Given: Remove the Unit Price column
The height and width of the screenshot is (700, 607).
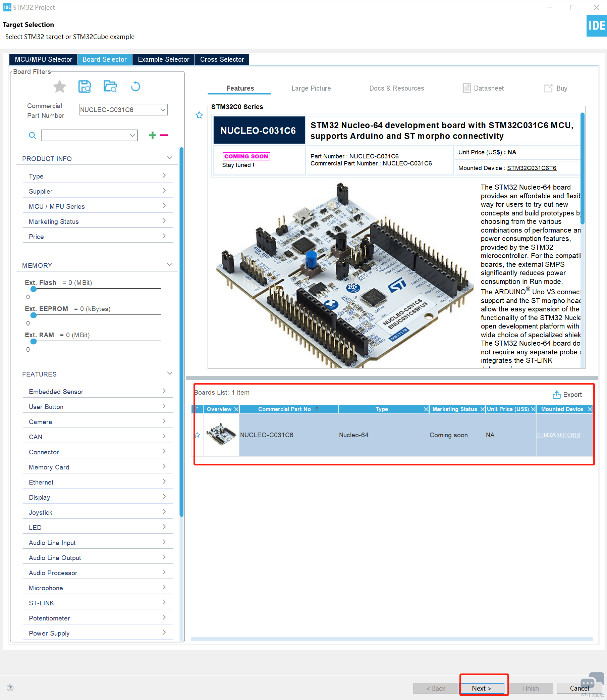Looking at the screenshot, I should pos(533,409).
